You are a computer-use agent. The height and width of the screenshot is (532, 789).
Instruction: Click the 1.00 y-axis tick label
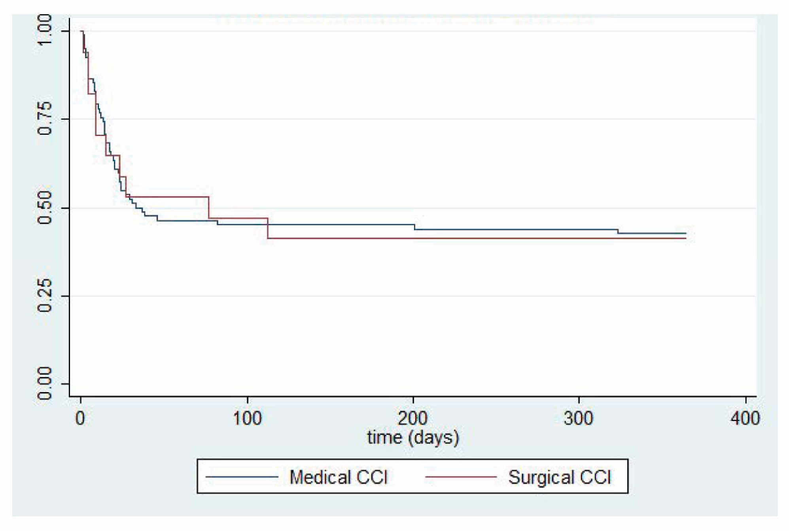(x=45, y=30)
